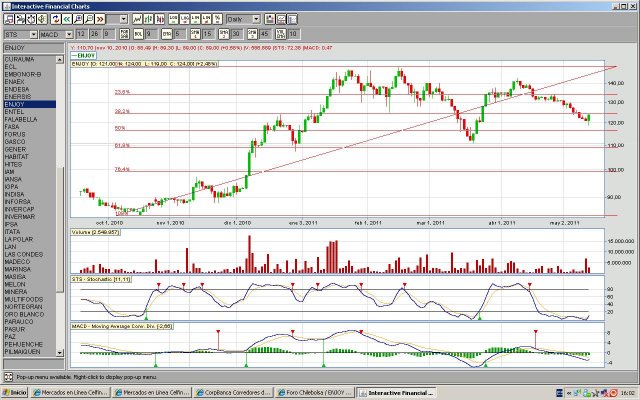Toggle the VOL EMA indicator button

coord(281,34)
